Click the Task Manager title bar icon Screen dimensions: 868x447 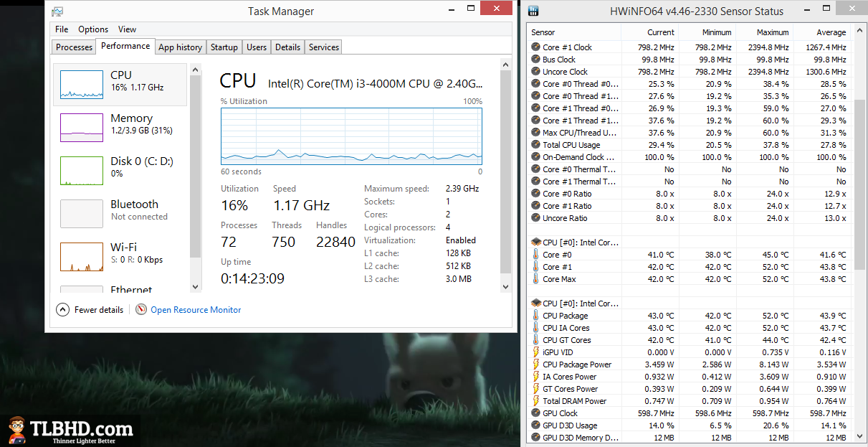(57, 11)
